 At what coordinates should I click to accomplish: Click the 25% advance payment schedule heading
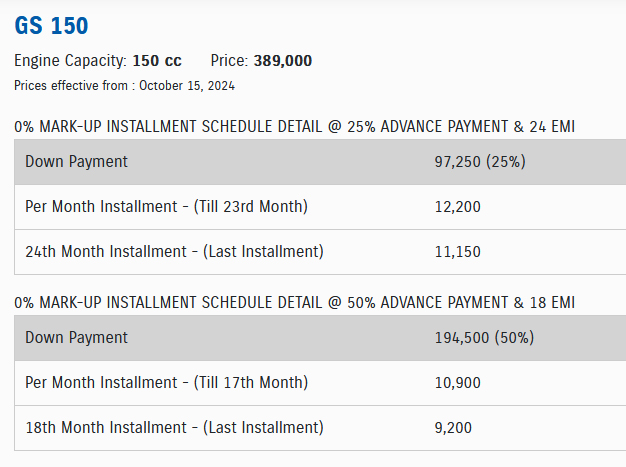coord(295,127)
